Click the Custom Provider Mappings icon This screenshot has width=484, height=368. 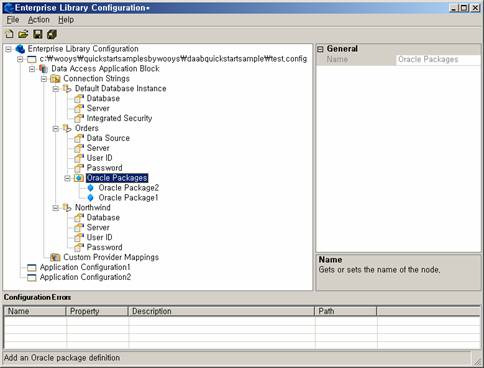pyautogui.click(x=55, y=257)
